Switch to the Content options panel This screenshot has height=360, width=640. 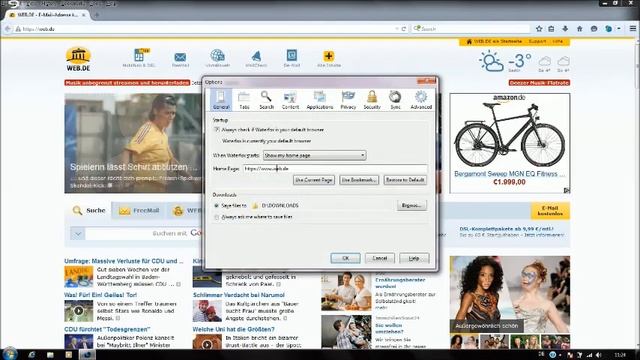click(290, 100)
